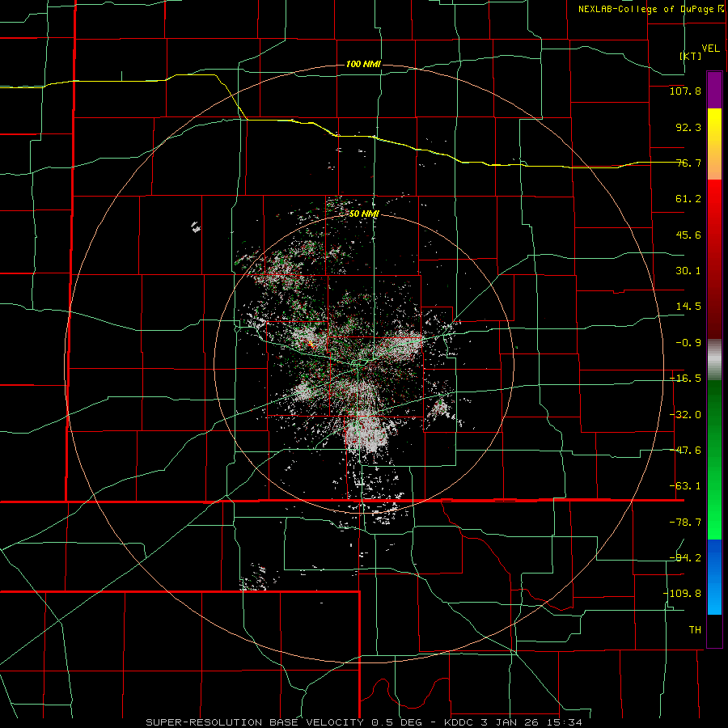Pick the yellow-orange segment of color bar
Viewport: 728px width, 728px height.
714,144
